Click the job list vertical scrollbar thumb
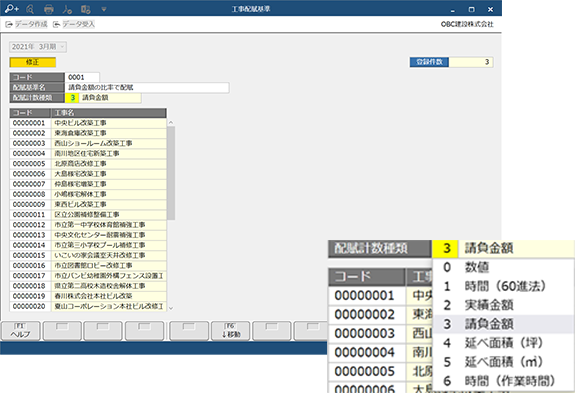 (x=171, y=173)
